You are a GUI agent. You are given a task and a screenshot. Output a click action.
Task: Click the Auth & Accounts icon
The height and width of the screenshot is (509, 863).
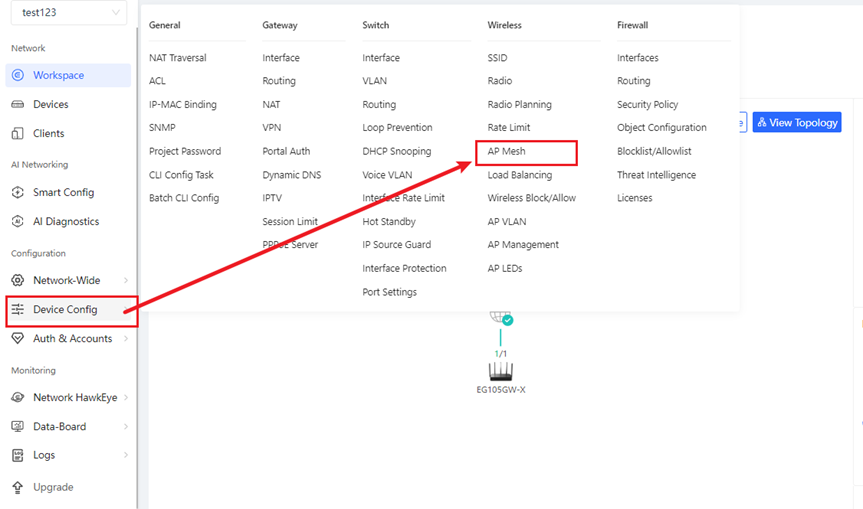pyautogui.click(x=18, y=338)
